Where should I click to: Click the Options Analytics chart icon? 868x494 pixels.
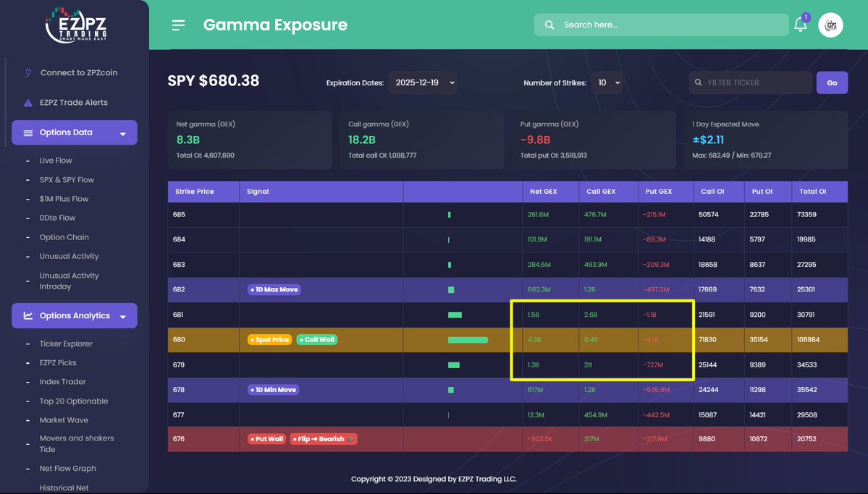(28, 315)
